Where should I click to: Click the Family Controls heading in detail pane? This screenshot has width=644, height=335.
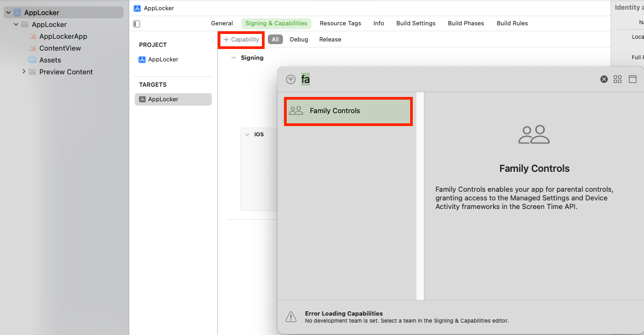pyautogui.click(x=535, y=169)
